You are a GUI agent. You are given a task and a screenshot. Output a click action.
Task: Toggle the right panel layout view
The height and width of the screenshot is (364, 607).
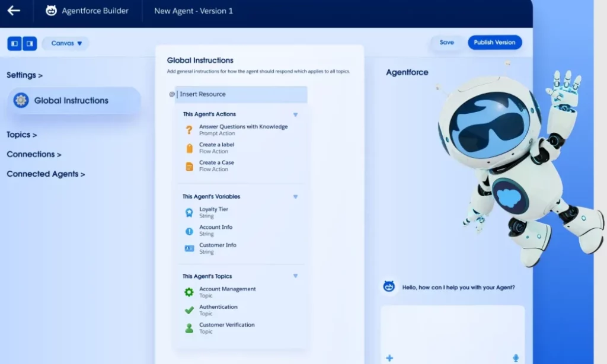pyautogui.click(x=28, y=43)
